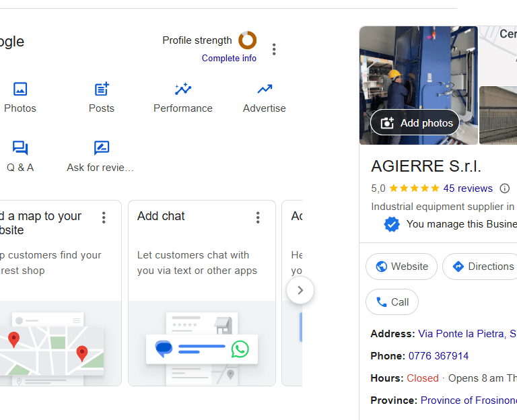Open the 45 reviews link
This screenshot has height=420, width=517.
point(468,188)
